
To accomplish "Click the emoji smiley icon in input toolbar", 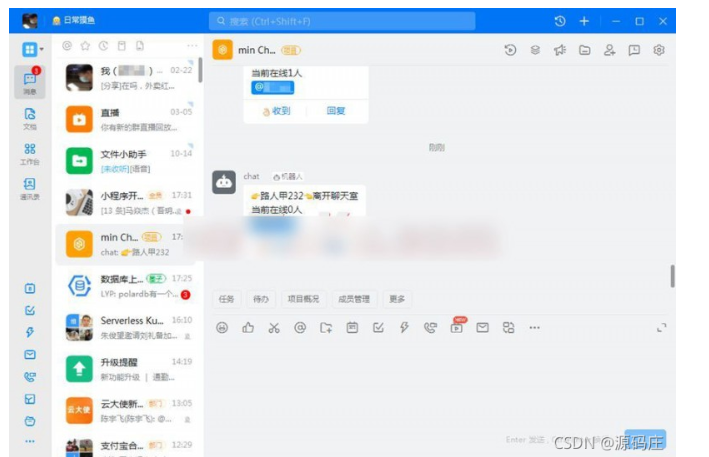I will point(222,327).
